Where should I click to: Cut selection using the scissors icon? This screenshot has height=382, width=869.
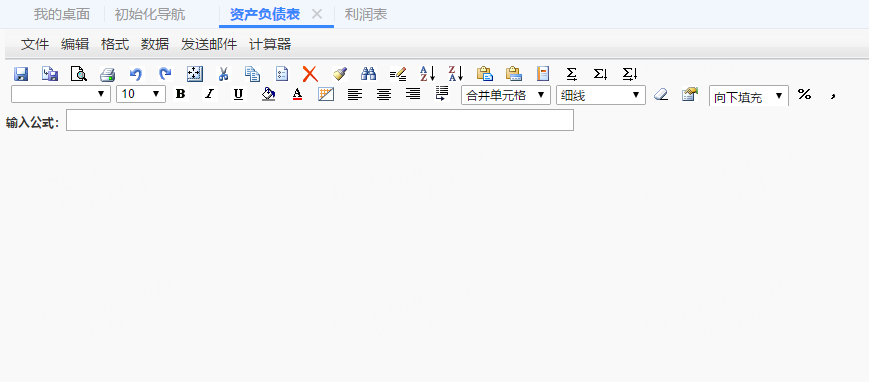pos(223,74)
